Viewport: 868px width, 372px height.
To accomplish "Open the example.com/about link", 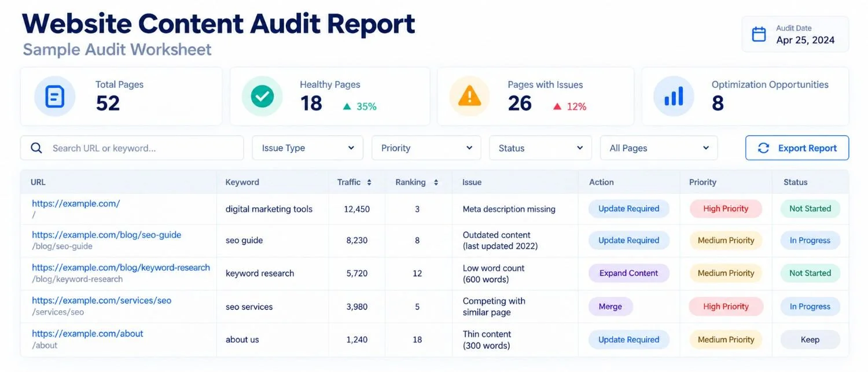I will [87, 333].
